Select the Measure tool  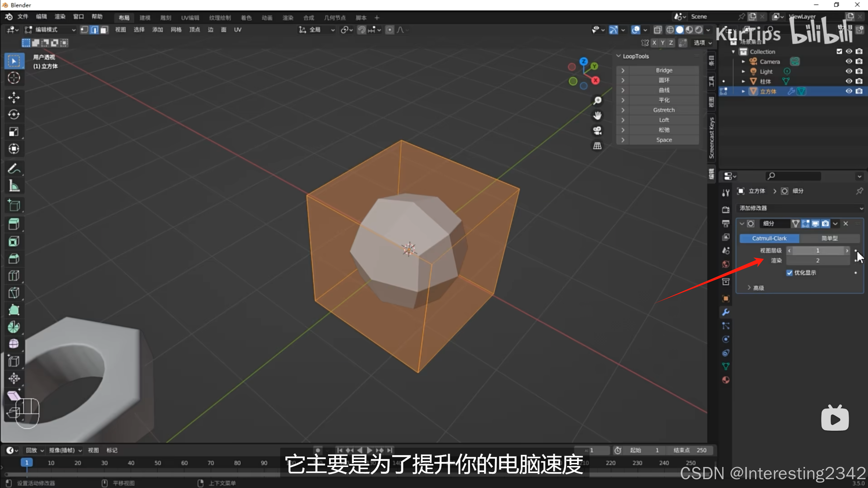coord(14,186)
